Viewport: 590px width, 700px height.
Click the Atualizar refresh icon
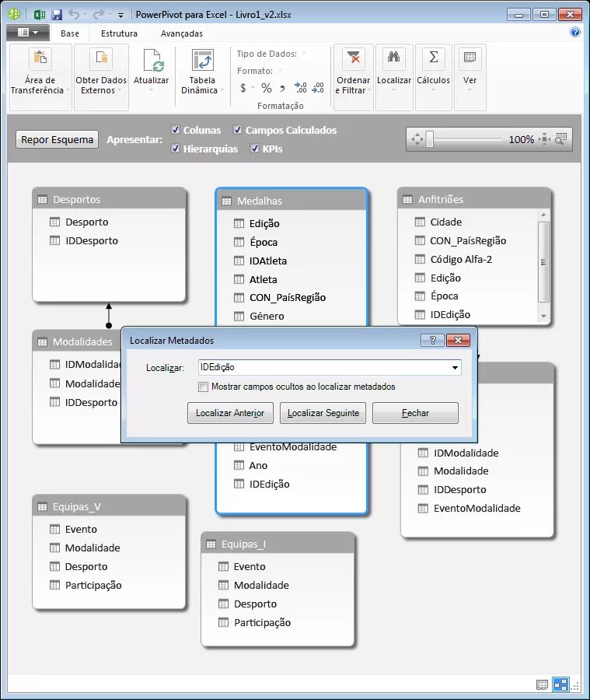tap(153, 60)
